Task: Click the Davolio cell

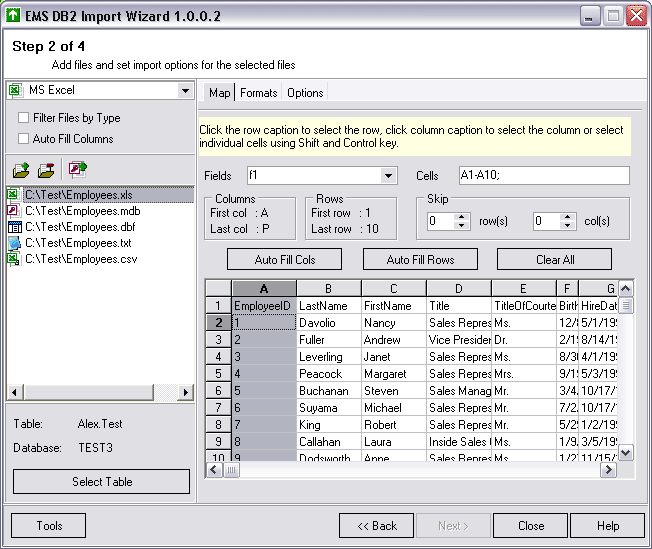Action: (329, 323)
